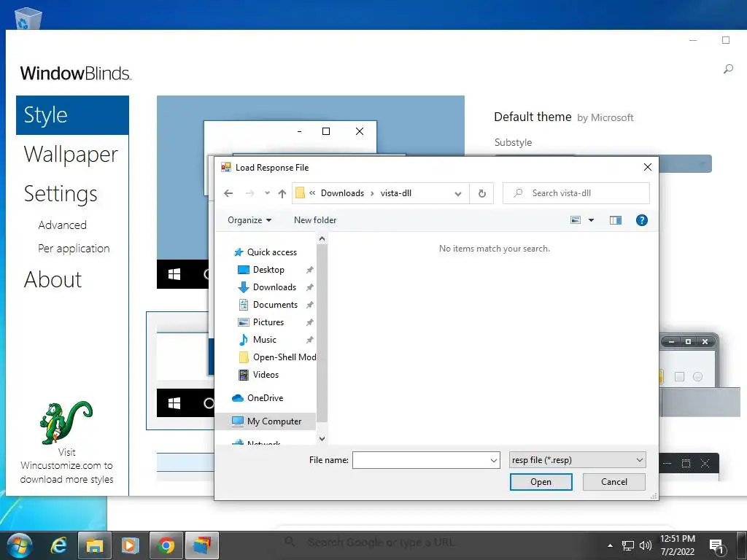
Task: Expand the File name history dropdown
Action: 494,461
